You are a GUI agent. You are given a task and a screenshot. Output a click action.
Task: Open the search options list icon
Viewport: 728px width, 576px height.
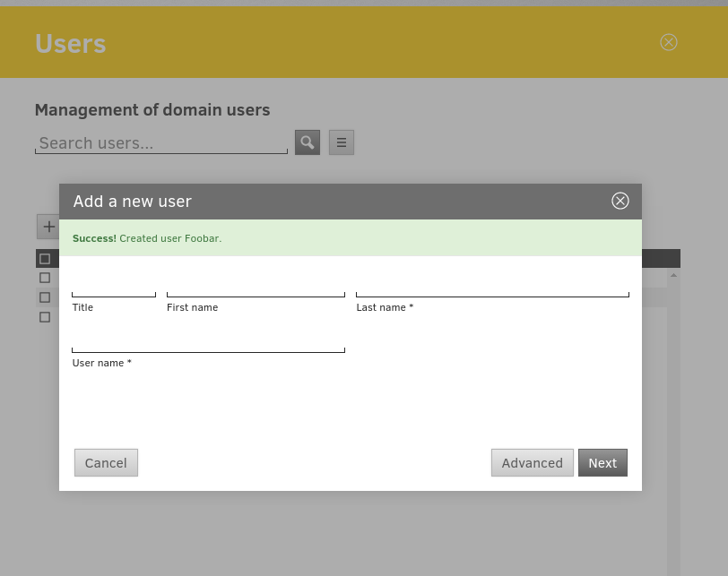[x=342, y=142]
